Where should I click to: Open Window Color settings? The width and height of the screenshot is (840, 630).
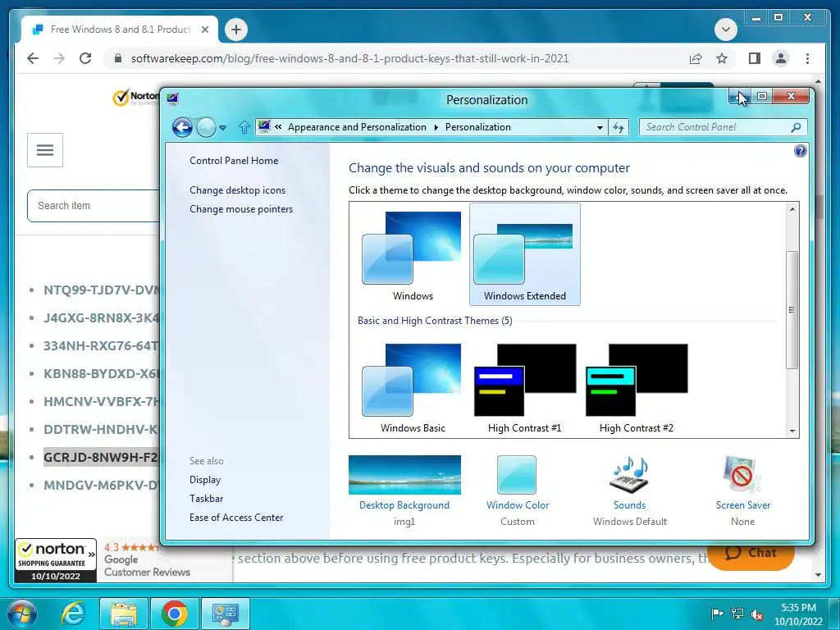pos(517,490)
